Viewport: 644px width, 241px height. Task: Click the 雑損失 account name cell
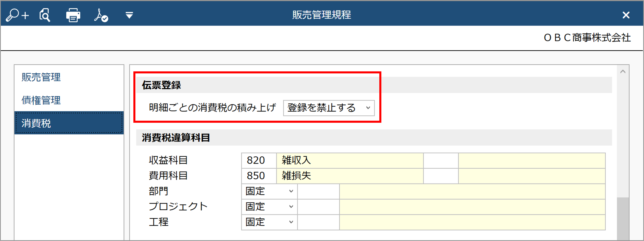pos(350,176)
